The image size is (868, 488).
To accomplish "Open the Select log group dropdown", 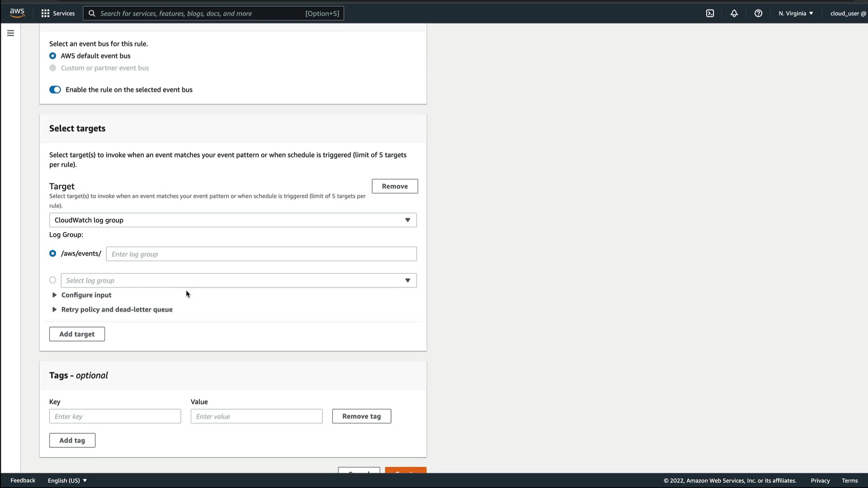I will [239, 281].
